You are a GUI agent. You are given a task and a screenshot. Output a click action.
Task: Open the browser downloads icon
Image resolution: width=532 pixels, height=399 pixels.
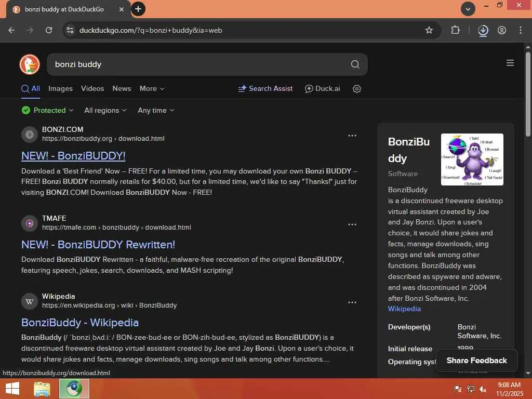tap(483, 31)
